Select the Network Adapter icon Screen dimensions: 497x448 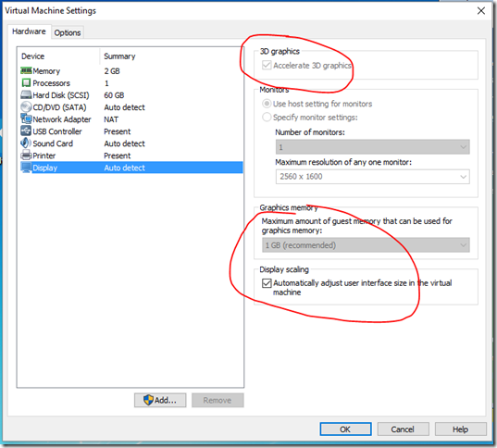coord(26,118)
